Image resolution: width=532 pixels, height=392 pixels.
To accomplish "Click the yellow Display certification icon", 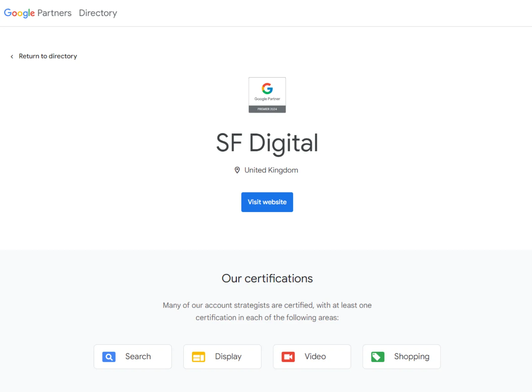I will pyautogui.click(x=199, y=357).
